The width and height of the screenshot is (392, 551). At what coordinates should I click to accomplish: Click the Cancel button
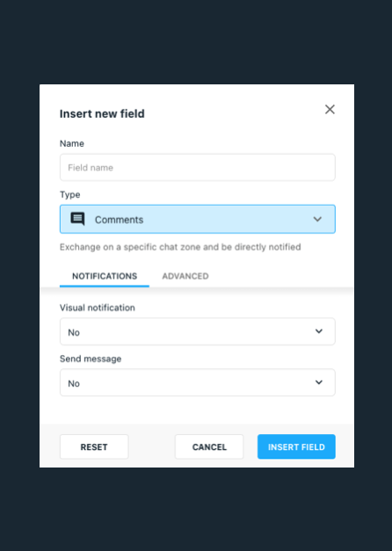209,446
